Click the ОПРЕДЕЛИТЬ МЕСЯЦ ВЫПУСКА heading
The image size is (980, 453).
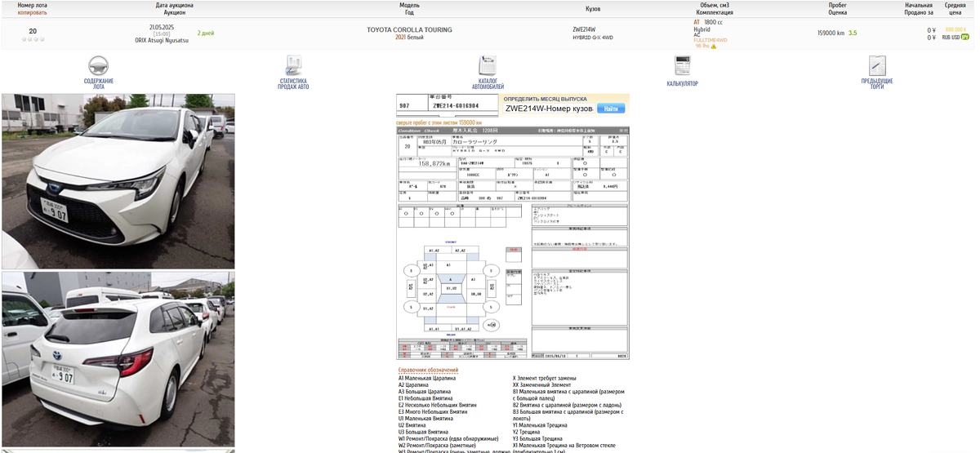[545, 99]
